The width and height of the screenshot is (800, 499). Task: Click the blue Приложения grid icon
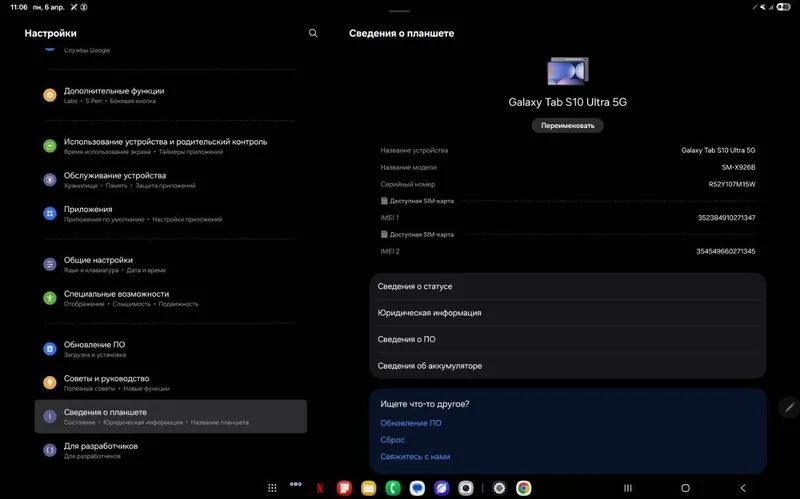coord(49,213)
